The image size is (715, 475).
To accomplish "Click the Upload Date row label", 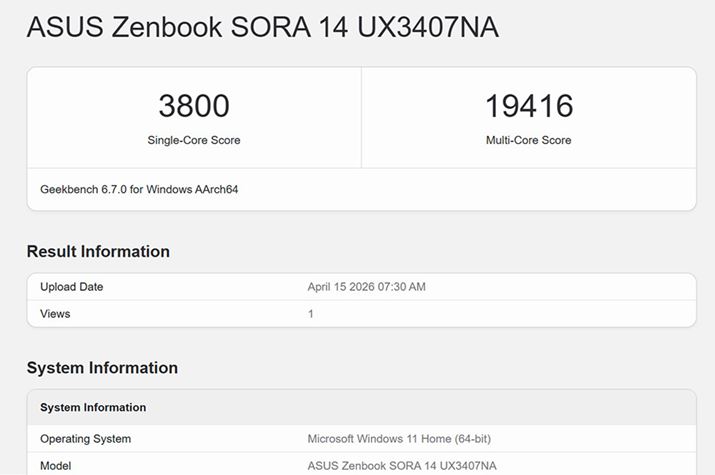I will (72, 287).
